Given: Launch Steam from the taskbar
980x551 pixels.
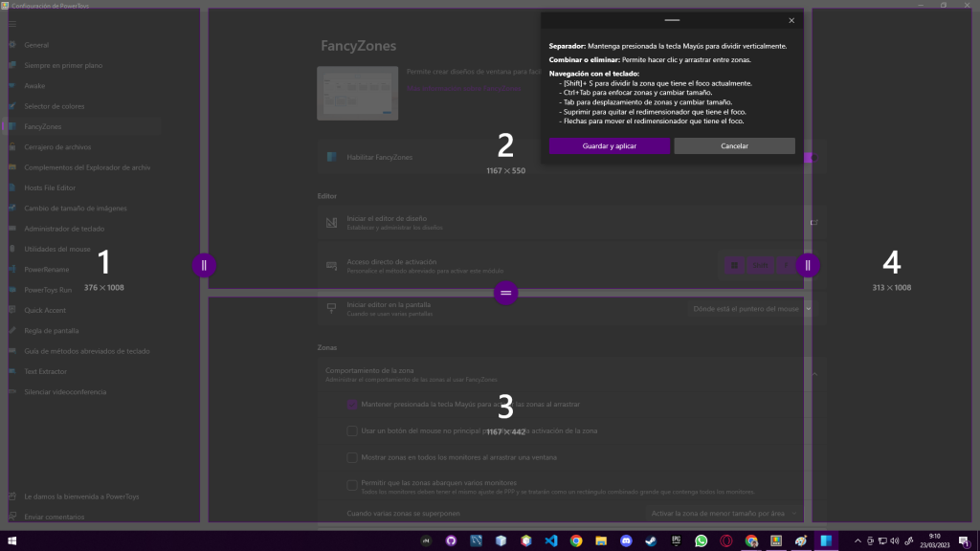Looking at the screenshot, I should [651, 540].
